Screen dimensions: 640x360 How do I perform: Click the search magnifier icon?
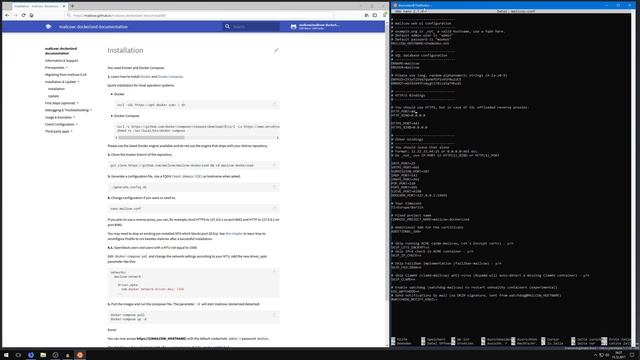tap(227, 27)
